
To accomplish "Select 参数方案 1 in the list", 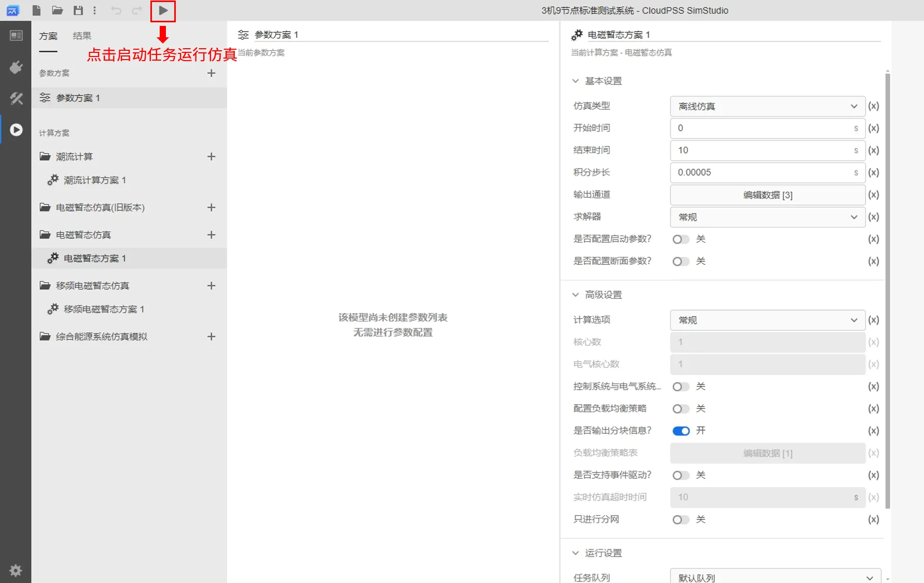I will pyautogui.click(x=129, y=98).
